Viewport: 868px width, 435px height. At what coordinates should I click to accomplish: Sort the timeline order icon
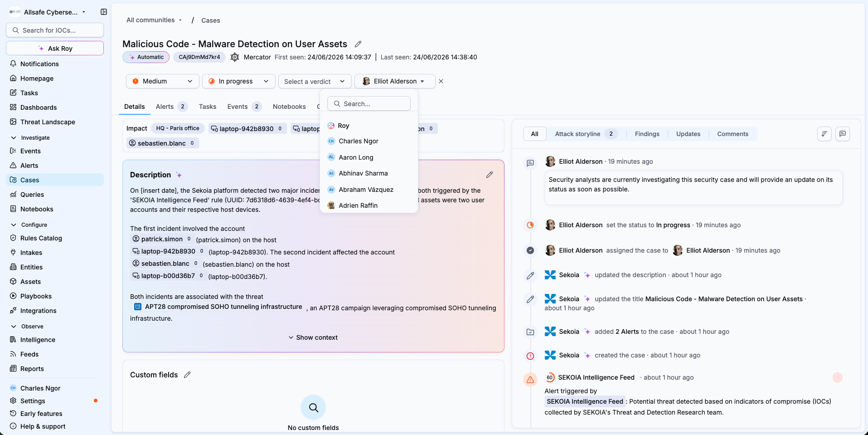pos(824,134)
